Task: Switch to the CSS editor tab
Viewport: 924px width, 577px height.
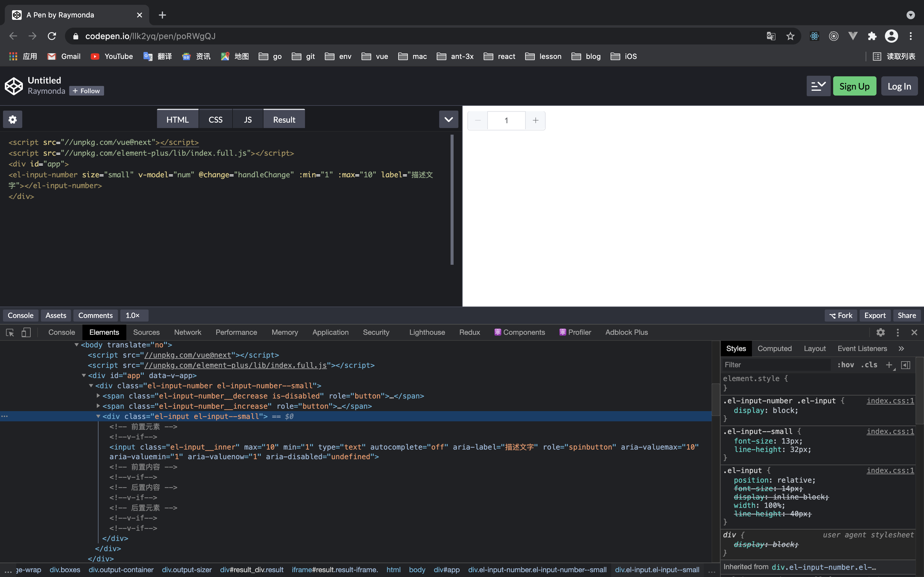Action: coord(215,119)
